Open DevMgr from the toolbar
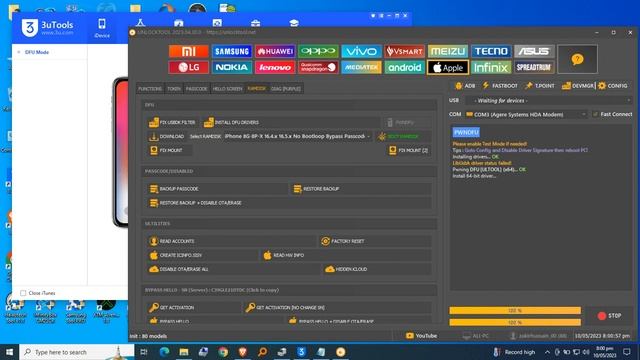Screen dimensions: 640x360 (x=577, y=86)
